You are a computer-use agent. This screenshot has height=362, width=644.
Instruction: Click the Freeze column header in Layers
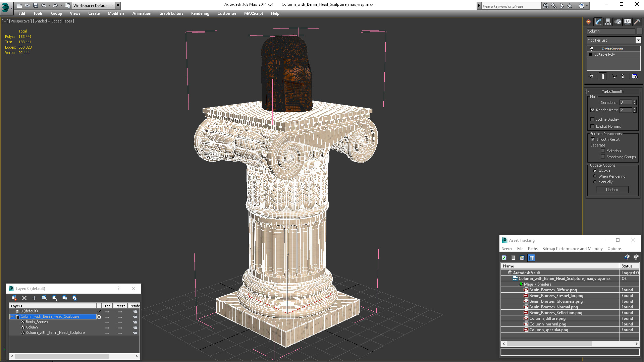pyautogui.click(x=120, y=306)
